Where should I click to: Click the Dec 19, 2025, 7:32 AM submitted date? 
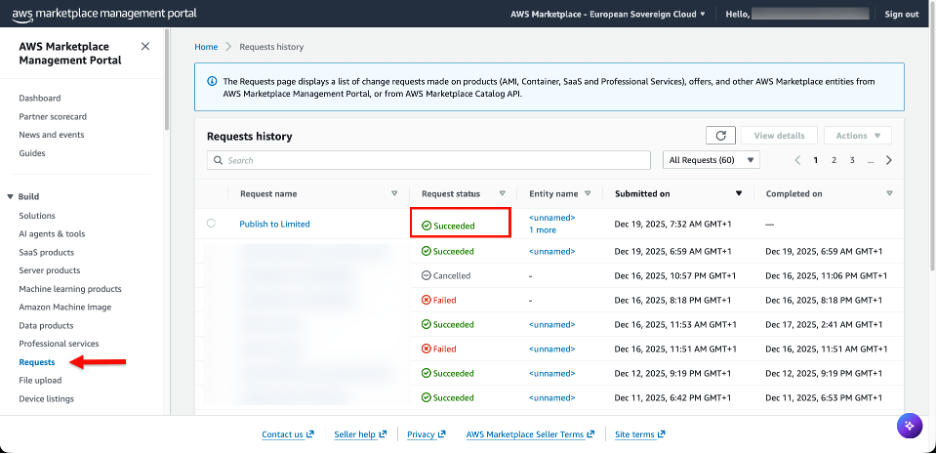click(x=673, y=224)
